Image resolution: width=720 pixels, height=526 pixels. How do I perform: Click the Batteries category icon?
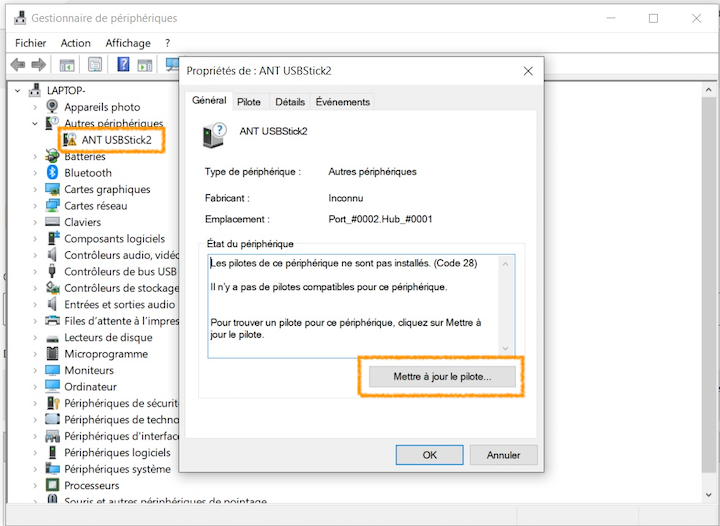52,156
